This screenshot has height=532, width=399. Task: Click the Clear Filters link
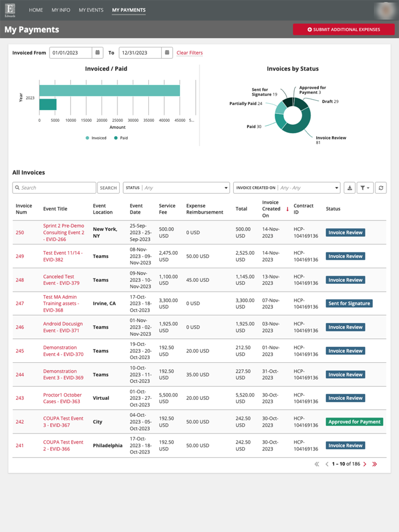pos(189,52)
